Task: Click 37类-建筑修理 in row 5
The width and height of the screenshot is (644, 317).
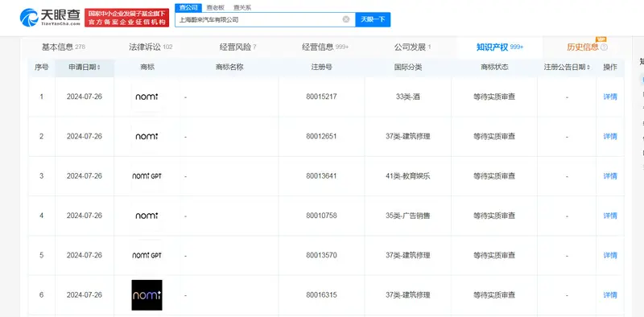Action: [408, 255]
